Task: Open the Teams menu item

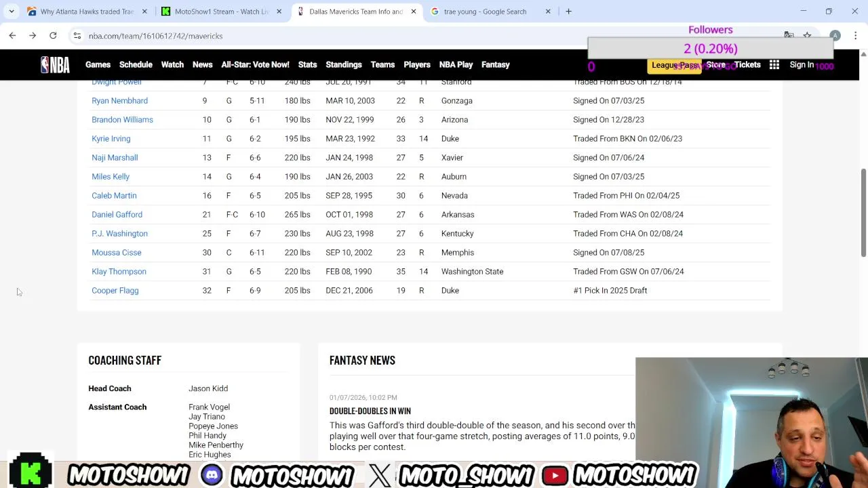Action: coord(382,64)
